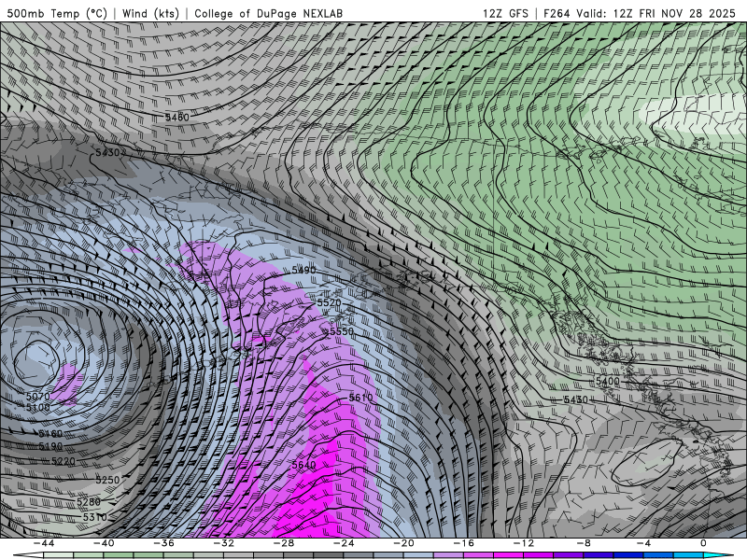Screen dimensions: 747x560
Task: Click the "12Z GFS" model label
Action: pos(505,13)
